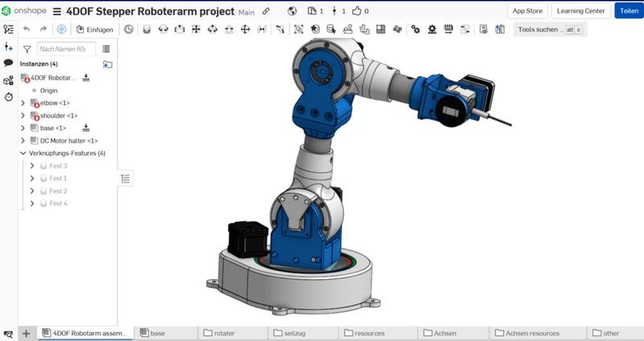Click the stopwatch icon in left sidebar
Viewport: 644px width, 341px height.
tap(8, 97)
